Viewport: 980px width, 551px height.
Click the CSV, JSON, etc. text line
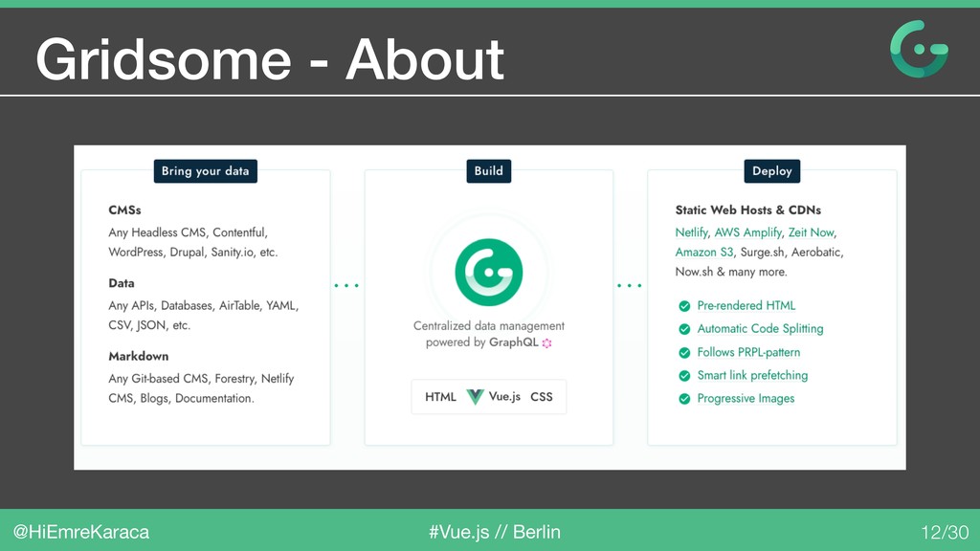[149, 325]
